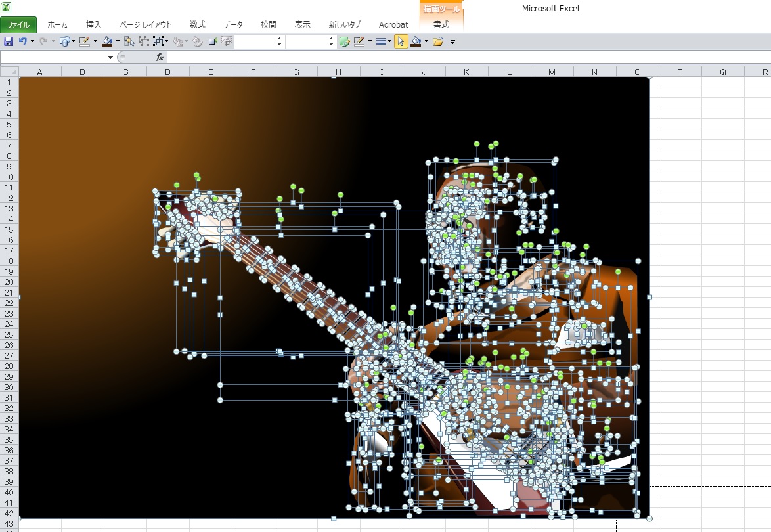771x532 pixels.
Task: Open the ファイル (File) tab
Action: point(18,24)
